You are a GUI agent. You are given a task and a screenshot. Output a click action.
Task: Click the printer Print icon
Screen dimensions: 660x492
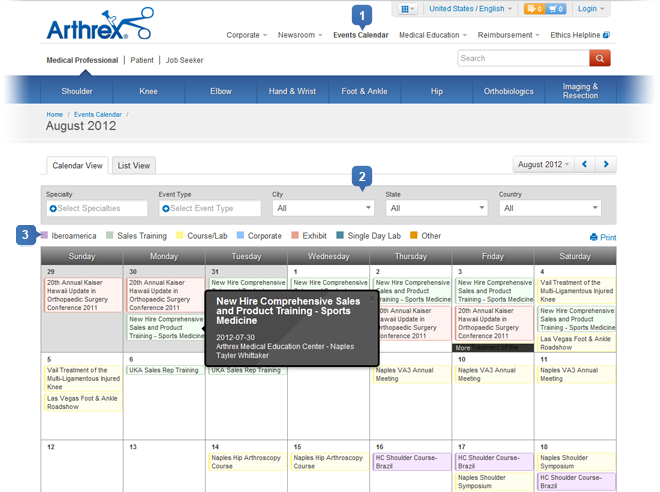(593, 237)
